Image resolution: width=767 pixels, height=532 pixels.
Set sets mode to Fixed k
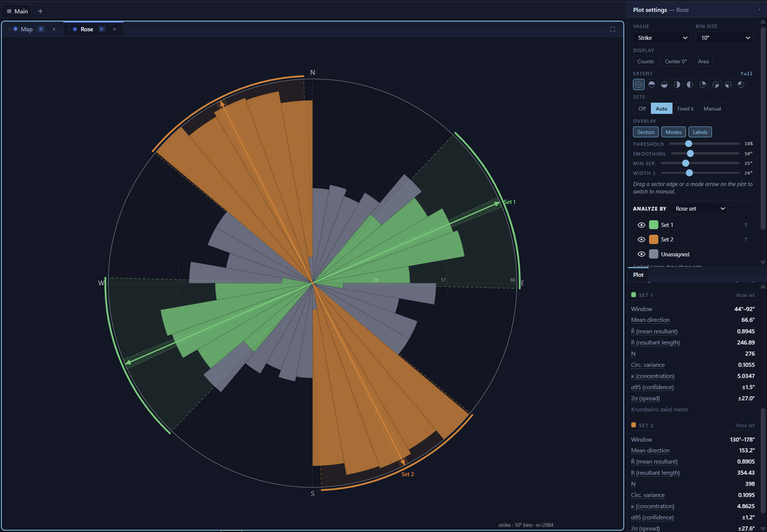685,109
